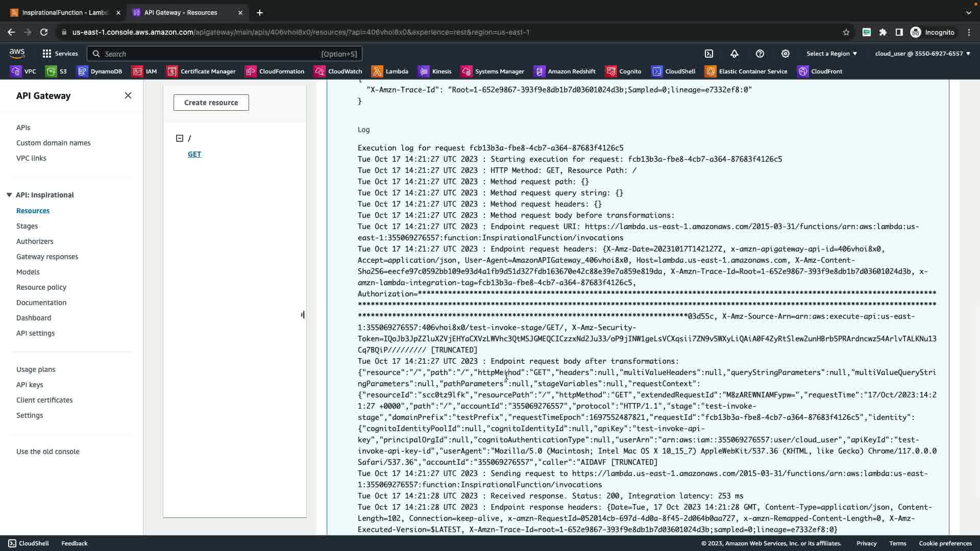Click the Create resource button
This screenshot has width=980, height=551.
click(x=211, y=103)
